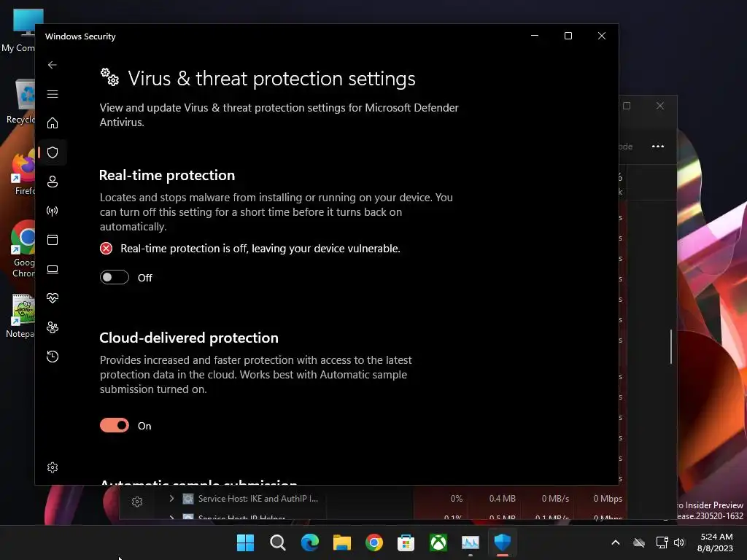This screenshot has height=560, width=747.
Task: Open Account protection in the sidebar
Action: coord(53,182)
